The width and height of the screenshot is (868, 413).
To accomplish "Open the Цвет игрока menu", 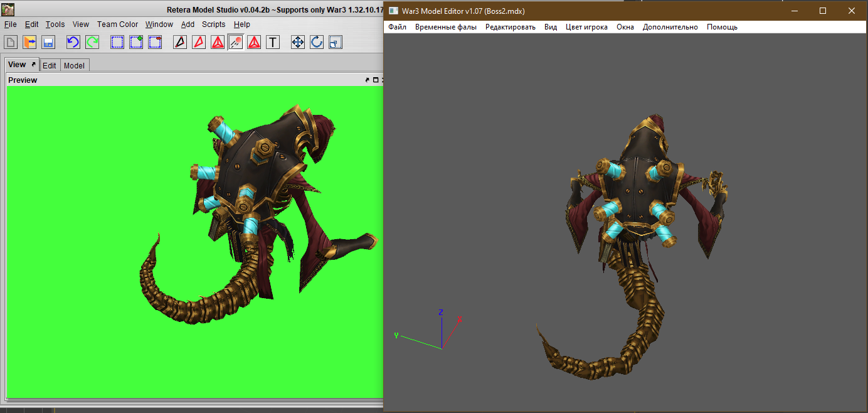I will pyautogui.click(x=586, y=27).
